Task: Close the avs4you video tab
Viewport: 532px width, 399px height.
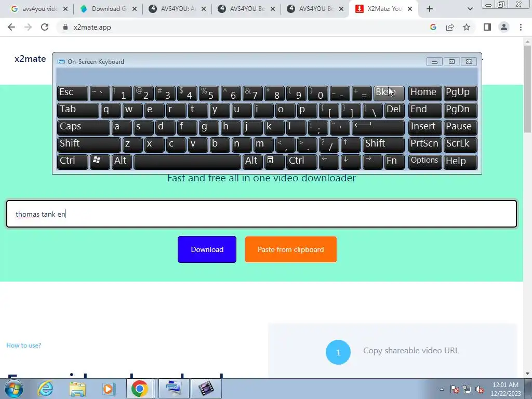Action: point(65,9)
